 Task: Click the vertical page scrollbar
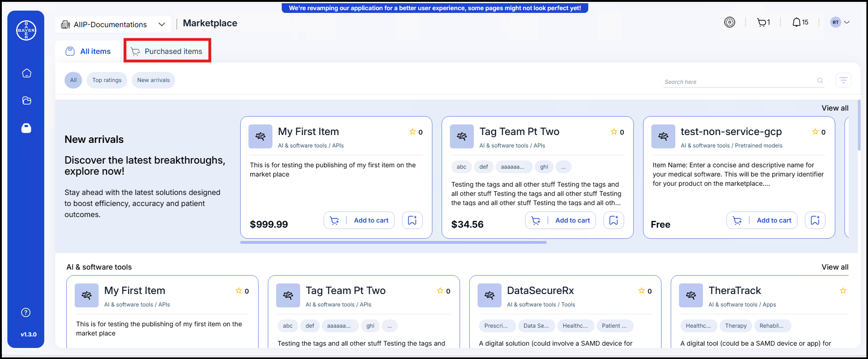[x=859, y=125]
